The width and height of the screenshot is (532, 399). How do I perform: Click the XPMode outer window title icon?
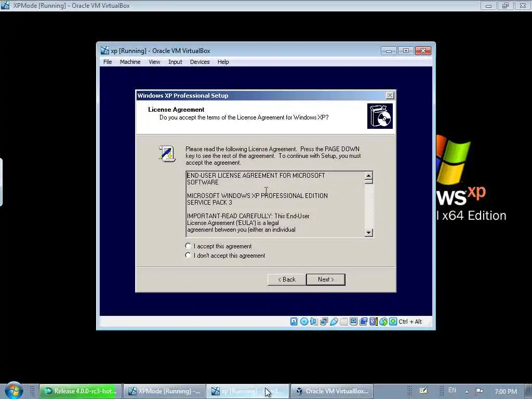click(x=5, y=5)
